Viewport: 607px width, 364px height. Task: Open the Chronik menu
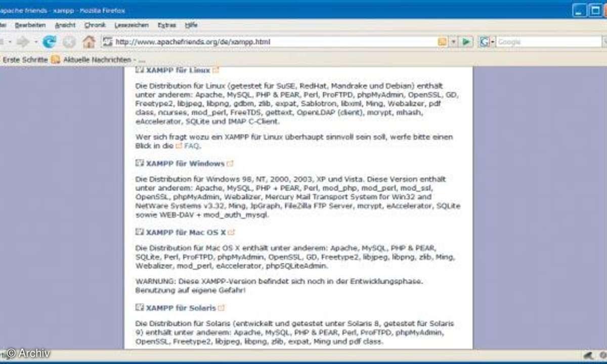click(95, 25)
